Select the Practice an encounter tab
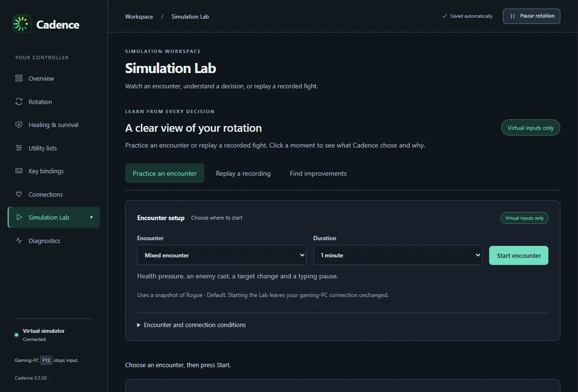 (165, 173)
